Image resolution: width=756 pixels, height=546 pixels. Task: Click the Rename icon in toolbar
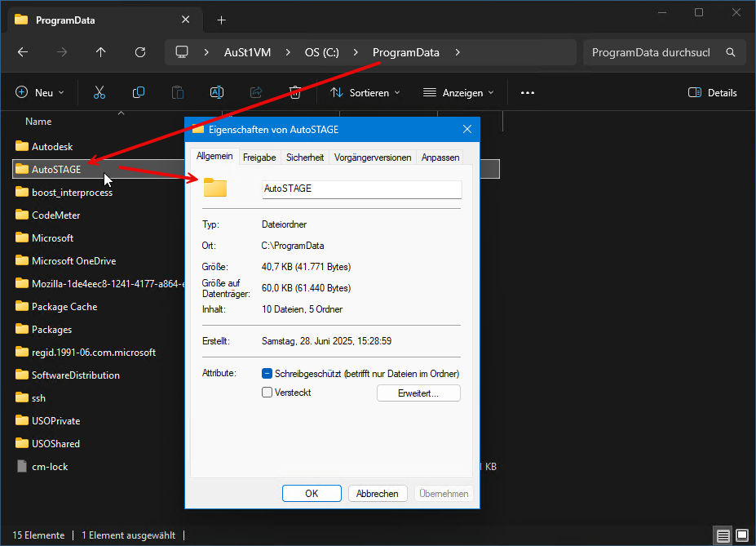click(x=217, y=93)
